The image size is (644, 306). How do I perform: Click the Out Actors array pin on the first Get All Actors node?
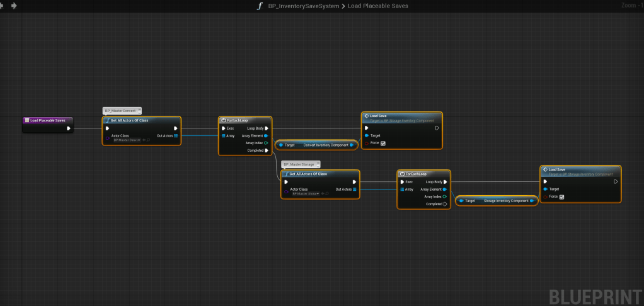pos(176,135)
